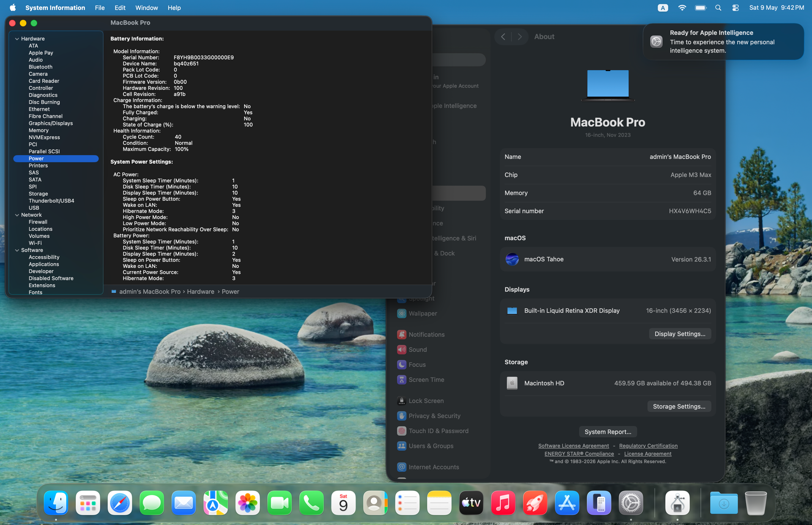
Task: Open the Window menu
Action: (146, 8)
